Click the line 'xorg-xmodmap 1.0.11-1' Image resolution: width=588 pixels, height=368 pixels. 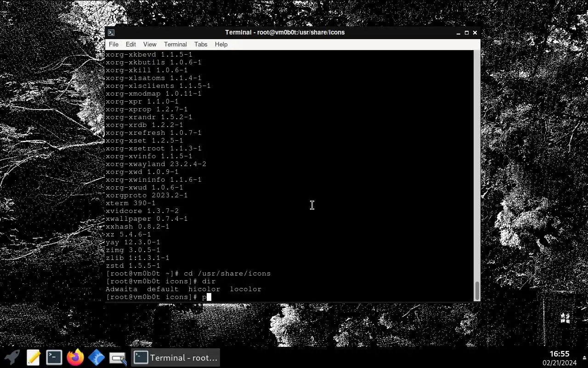point(153,93)
